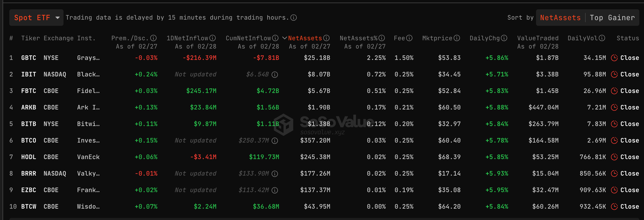This screenshot has height=220, width=644.
Task: Click info icon next to IBIT $6.54B
Action: [275, 75]
